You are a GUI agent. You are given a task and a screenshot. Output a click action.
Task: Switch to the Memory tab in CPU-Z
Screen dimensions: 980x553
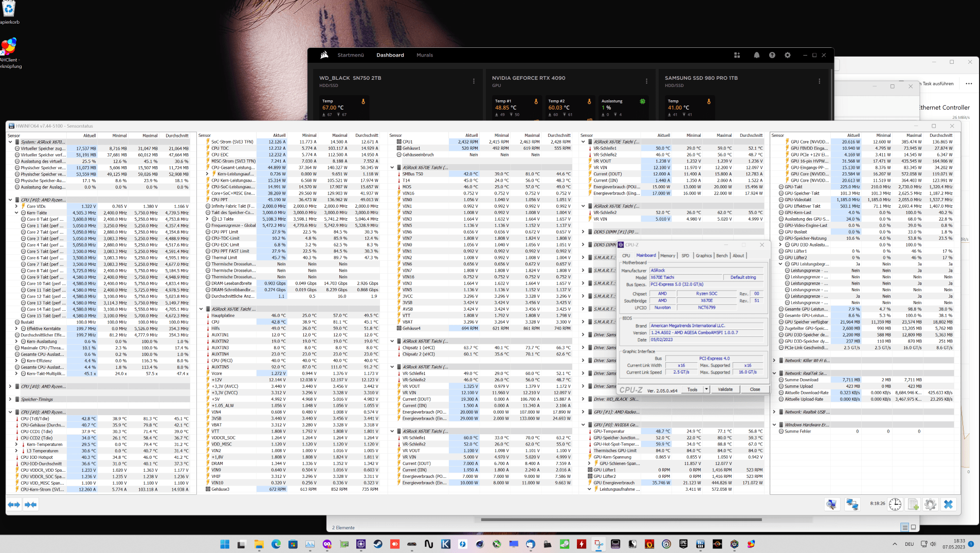(668, 256)
